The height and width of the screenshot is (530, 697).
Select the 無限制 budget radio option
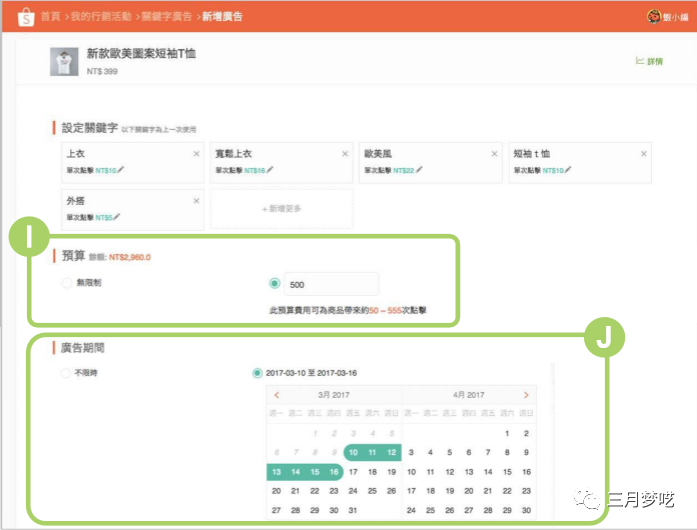tap(66, 284)
